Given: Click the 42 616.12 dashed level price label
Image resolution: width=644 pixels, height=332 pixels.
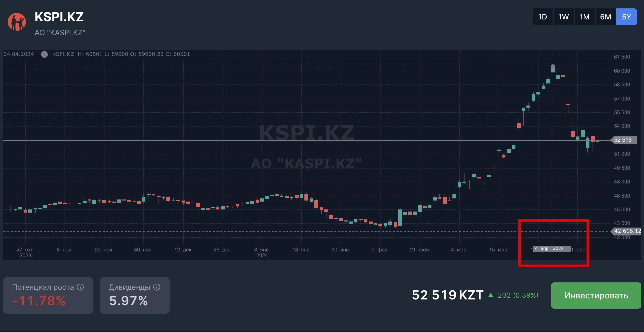Looking at the screenshot, I should pos(626,231).
